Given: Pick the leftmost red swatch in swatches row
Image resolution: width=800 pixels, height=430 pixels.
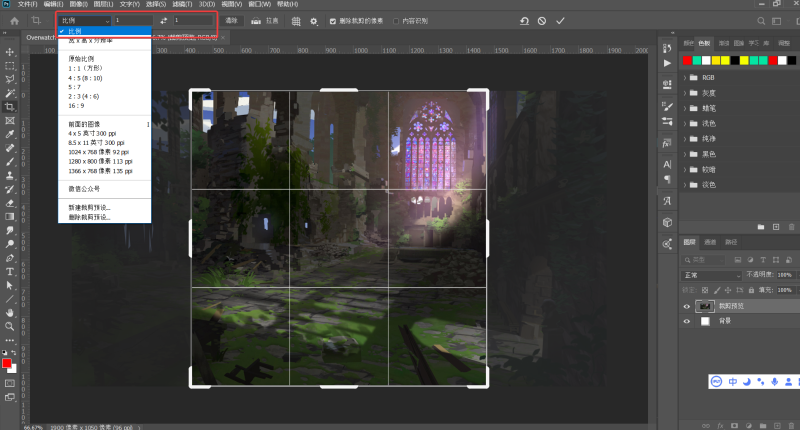Looking at the screenshot, I should point(687,61).
